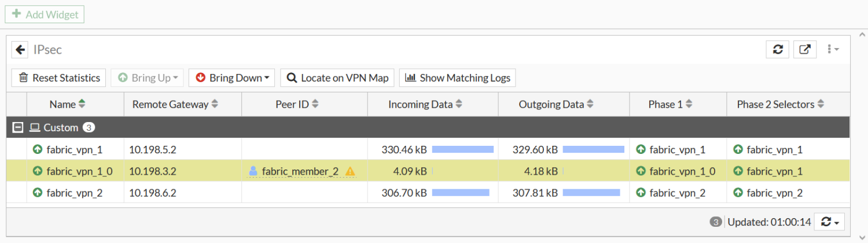Image resolution: width=868 pixels, height=243 pixels.
Task: Collapse the Custom tunnel group
Action: (x=18, y=127)
